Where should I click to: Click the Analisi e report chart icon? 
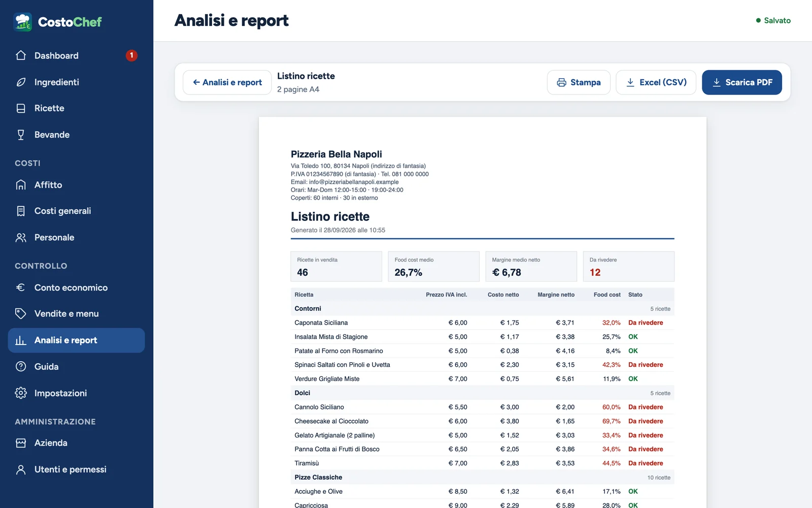click(21, 340)
